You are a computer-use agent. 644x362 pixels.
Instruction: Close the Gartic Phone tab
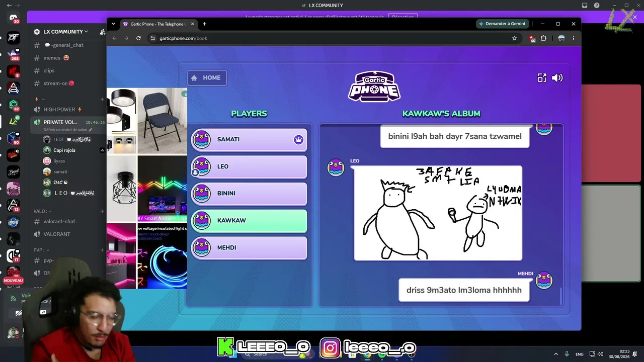[193, 24]
